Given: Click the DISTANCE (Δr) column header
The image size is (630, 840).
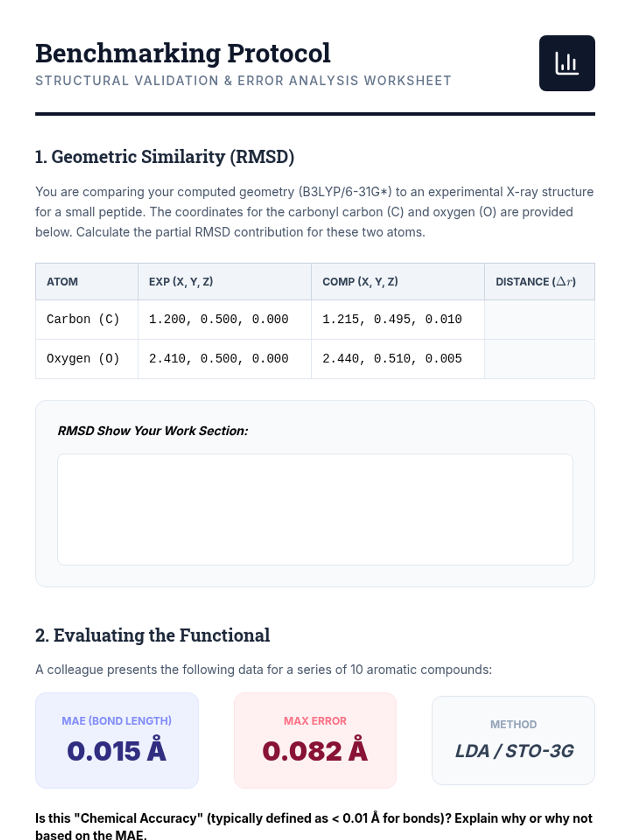Looking at the screenshot, I should point(535,282).
